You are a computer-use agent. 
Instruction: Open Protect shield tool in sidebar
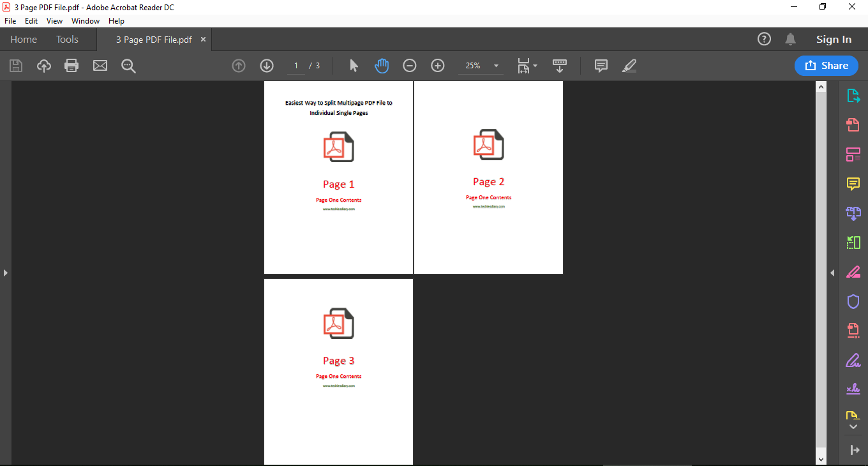[x=853, y=301]
